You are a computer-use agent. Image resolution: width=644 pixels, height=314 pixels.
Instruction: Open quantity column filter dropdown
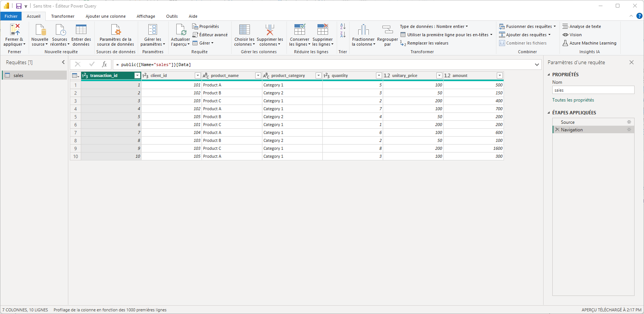click(x=379, y=75)
